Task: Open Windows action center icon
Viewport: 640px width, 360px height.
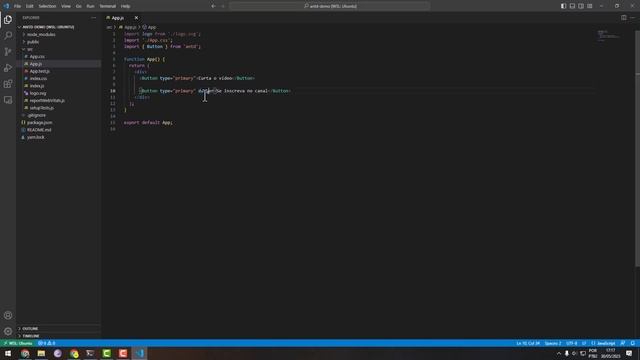Action: tap(629, 353)
